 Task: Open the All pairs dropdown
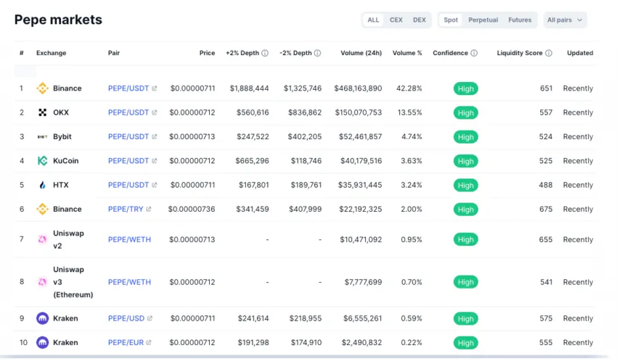click(565, 20)
